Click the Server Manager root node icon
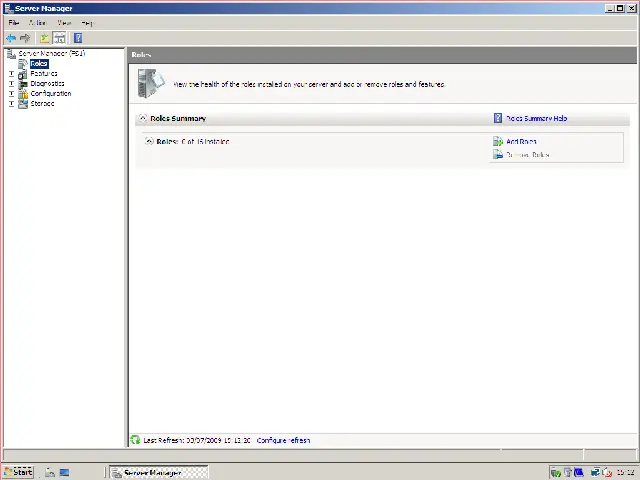Viewport: 640px width, 480px height. pos(11,53)
